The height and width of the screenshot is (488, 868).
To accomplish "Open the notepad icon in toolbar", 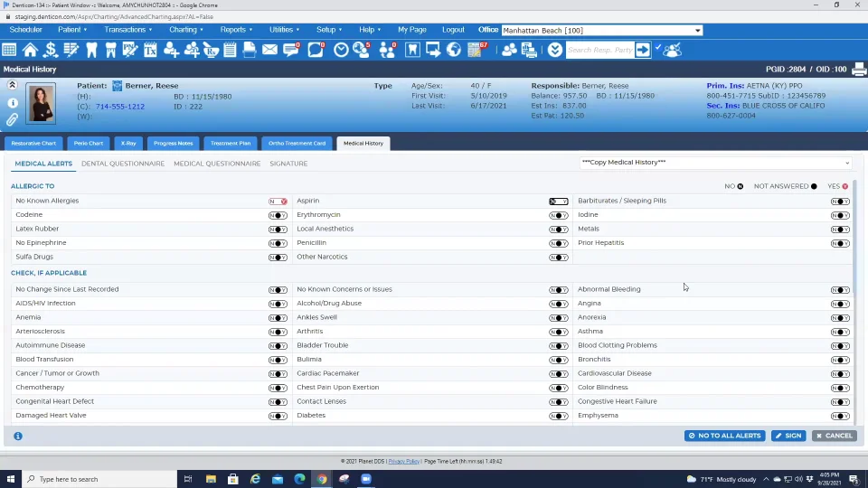I will pos(230,50).
